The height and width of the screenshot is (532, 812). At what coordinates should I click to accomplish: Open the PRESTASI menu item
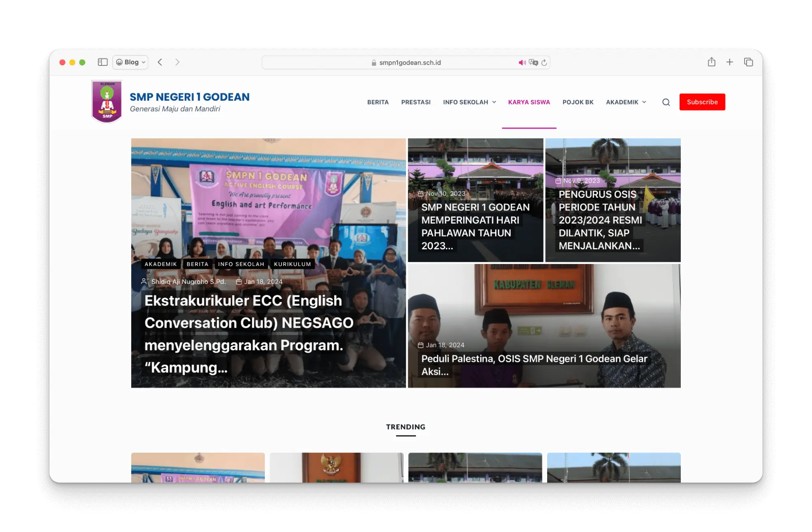(416, 102)
